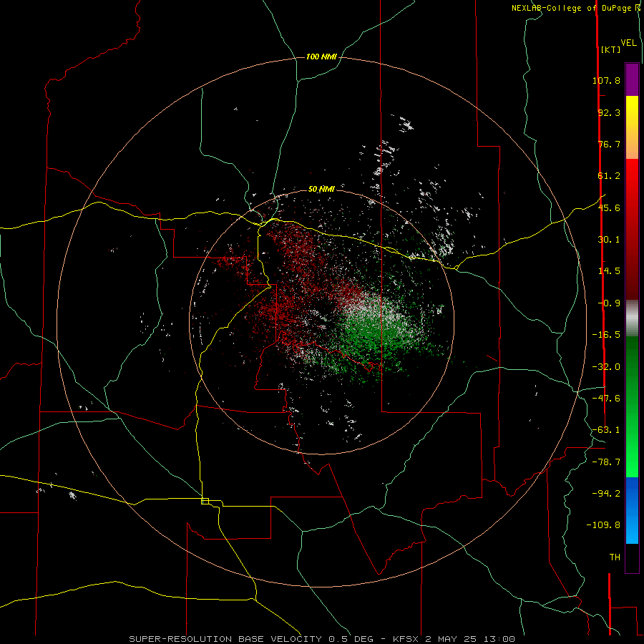Pick the gray segment of the velocity scale
This screenshot has width=644, height=644.
click(x=632, y=318)
